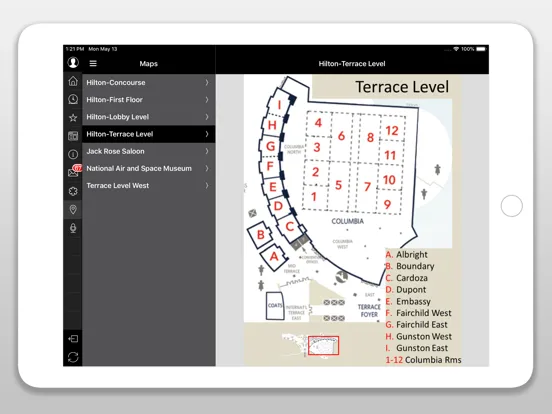Expand Hilton-Lobby Level row chevron
The height and width of the screenshot is (414, 552).
click(x=207, y=117)
